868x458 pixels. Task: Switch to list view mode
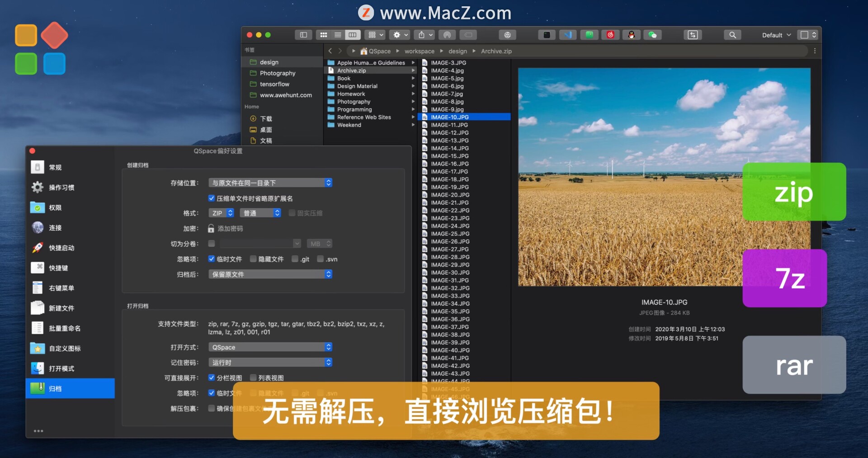click(x=338, y=35)
